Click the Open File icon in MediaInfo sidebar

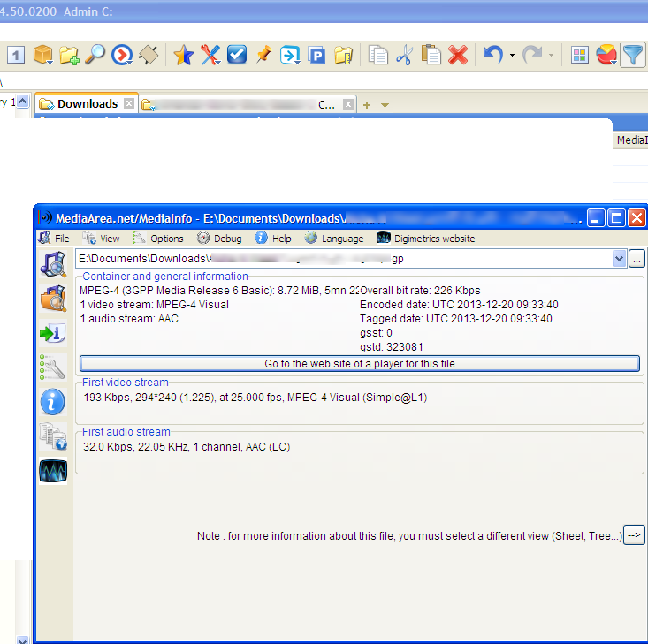point(53,264)
